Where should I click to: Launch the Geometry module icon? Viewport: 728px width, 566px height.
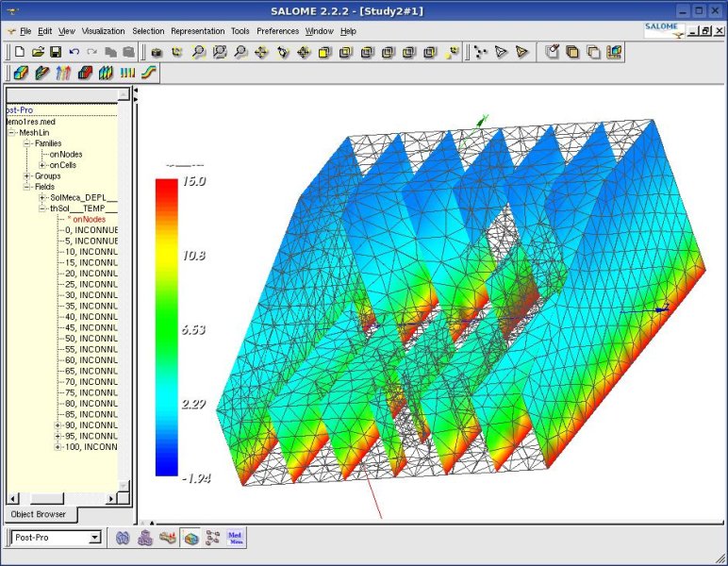pyautogui.click(x=123, y=538)
